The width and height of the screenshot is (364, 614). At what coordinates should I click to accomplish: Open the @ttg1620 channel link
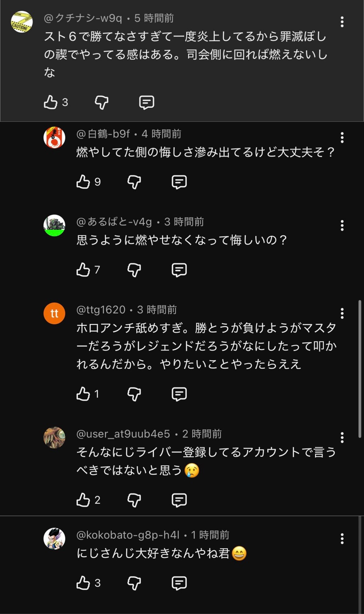pyautogui.click(x=101, y=310)
